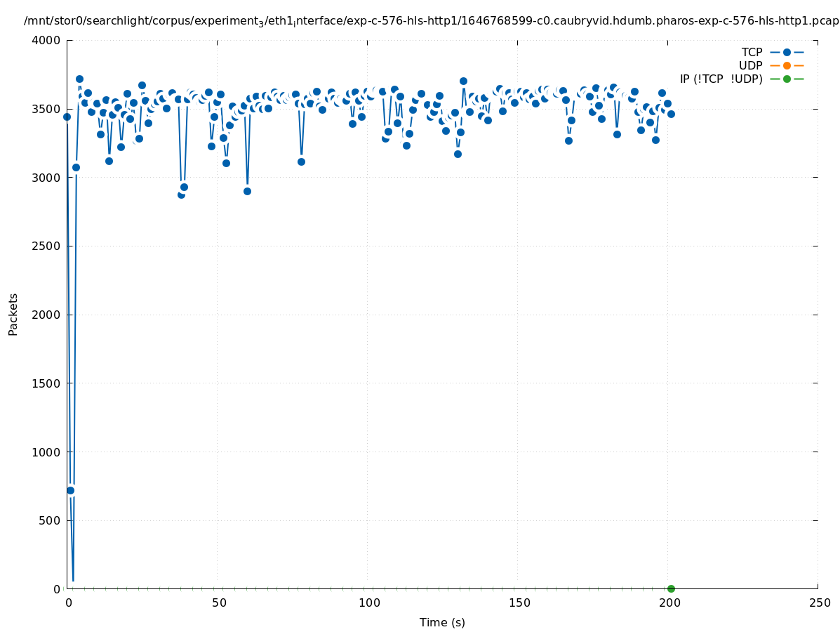Image resolution: width=840 pixels, height=632 pixels.
Task: Click the IP (!TCP !UDP) legend label
Action: [x=721, y=79]
